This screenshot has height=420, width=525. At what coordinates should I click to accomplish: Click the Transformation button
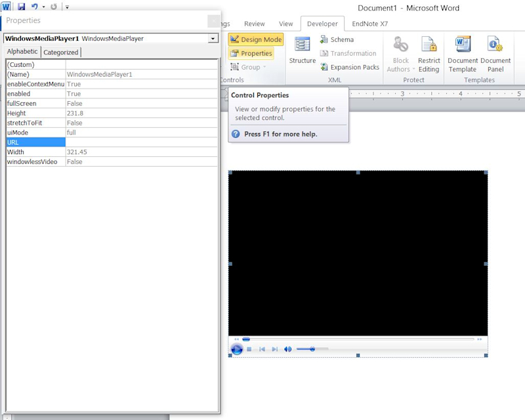[x=348, y=53]
